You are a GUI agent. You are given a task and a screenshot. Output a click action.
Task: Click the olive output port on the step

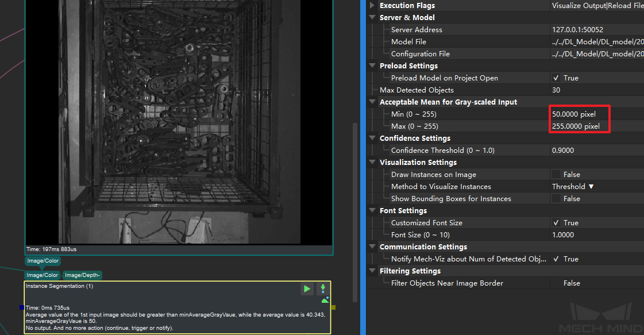333,307
